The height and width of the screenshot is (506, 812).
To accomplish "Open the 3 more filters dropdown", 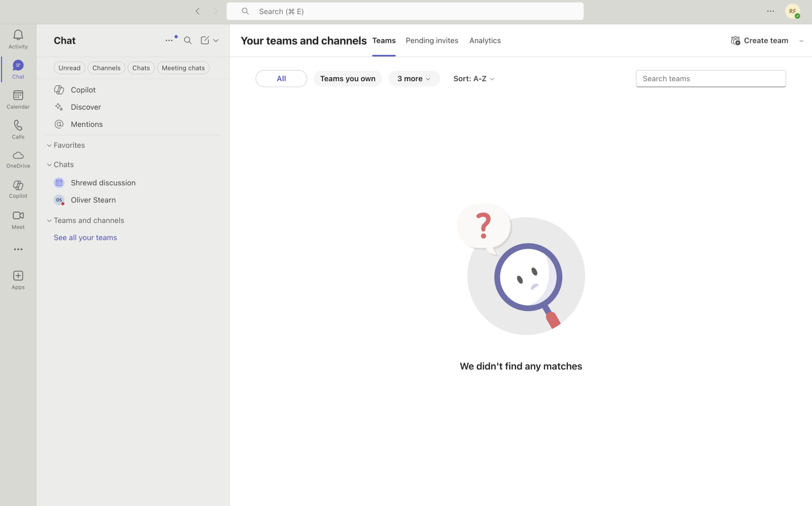I will (x=414, y=79).
